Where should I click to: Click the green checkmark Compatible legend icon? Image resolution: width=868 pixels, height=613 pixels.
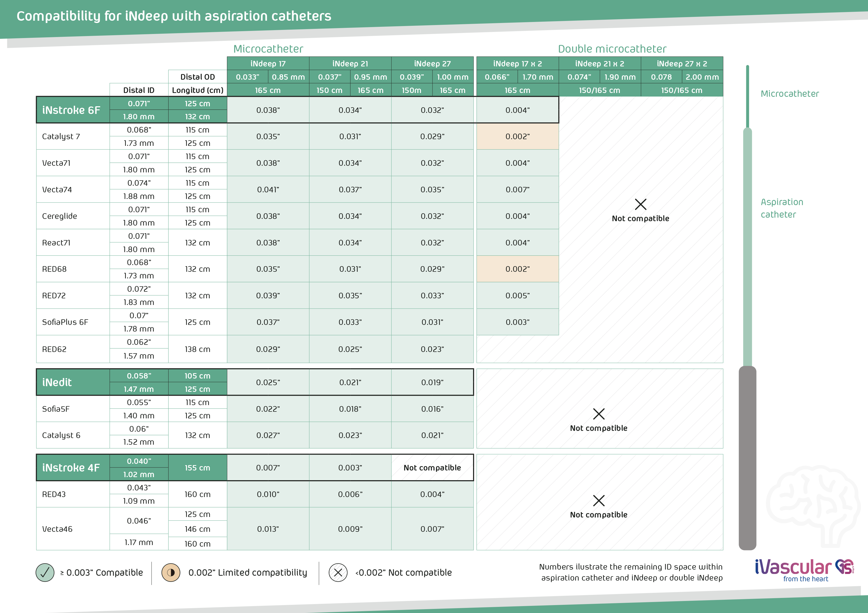pyautogui.click(x=45, y=573)
